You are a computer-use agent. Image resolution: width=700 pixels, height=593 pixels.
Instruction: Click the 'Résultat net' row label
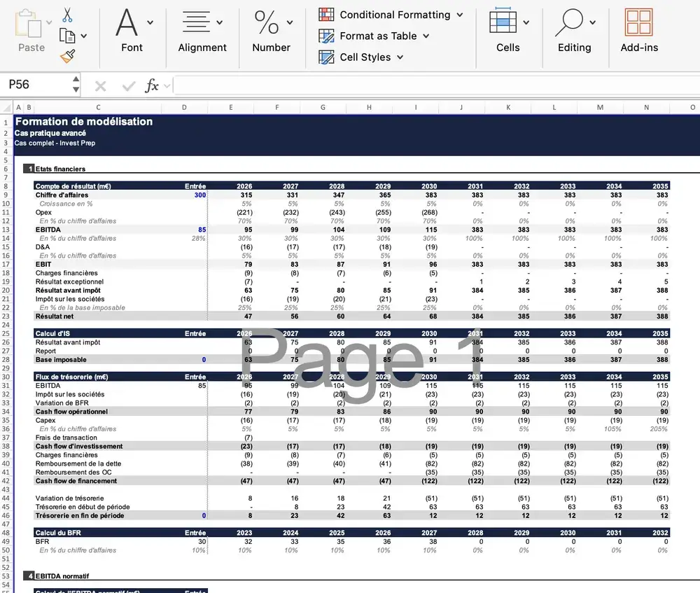coord(55,316)
